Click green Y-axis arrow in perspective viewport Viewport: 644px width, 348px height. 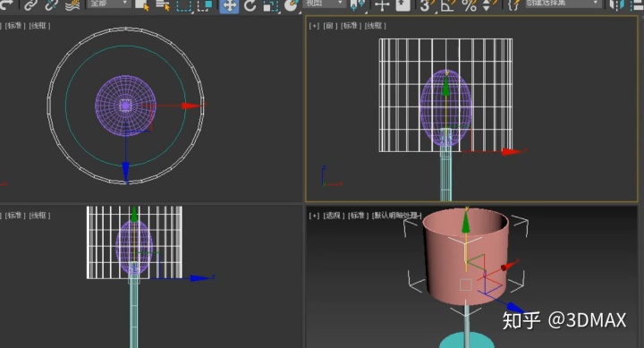[466, 223]
